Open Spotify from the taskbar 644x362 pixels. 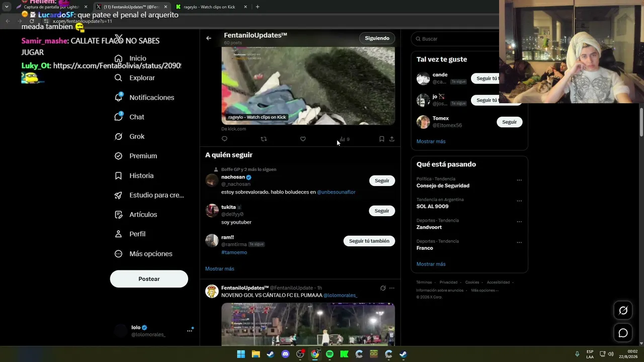[330, 354]
